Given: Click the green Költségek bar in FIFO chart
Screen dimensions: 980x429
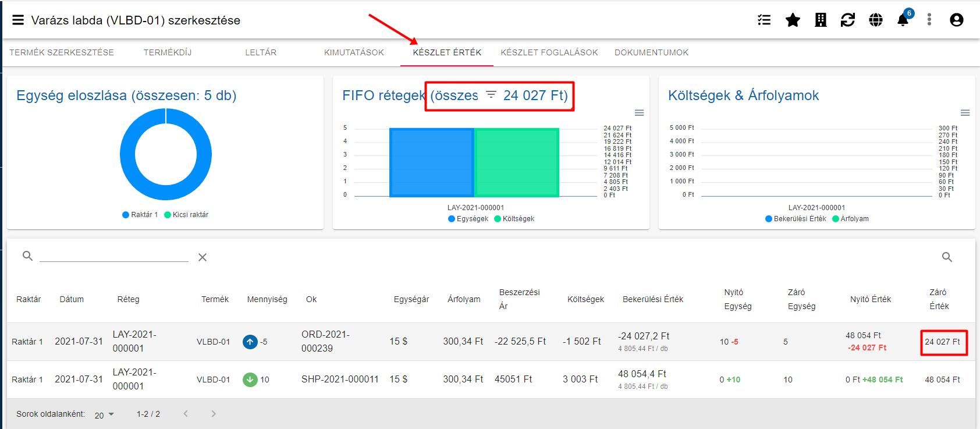Looking at the screenshot, I should [517, 162].
